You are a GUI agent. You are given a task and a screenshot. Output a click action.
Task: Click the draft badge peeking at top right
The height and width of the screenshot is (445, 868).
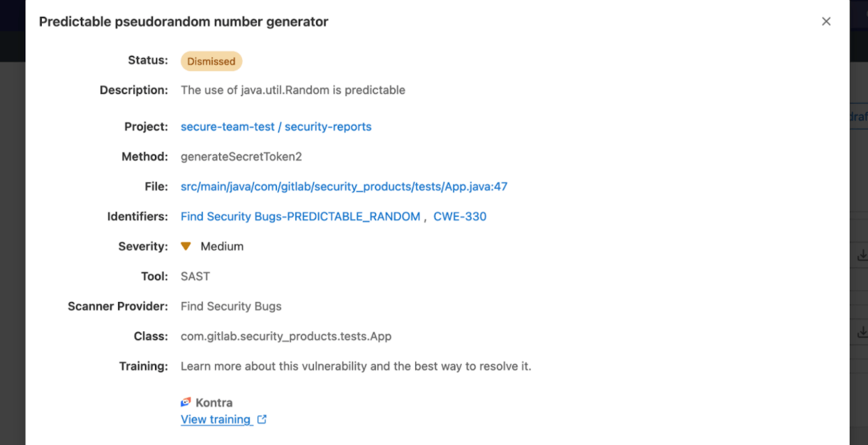pos(860,116)
